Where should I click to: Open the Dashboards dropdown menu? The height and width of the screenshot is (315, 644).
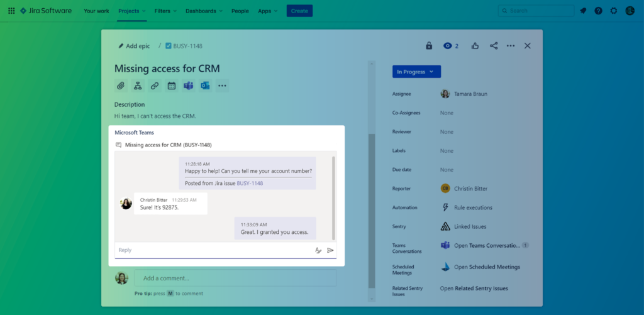204,11
